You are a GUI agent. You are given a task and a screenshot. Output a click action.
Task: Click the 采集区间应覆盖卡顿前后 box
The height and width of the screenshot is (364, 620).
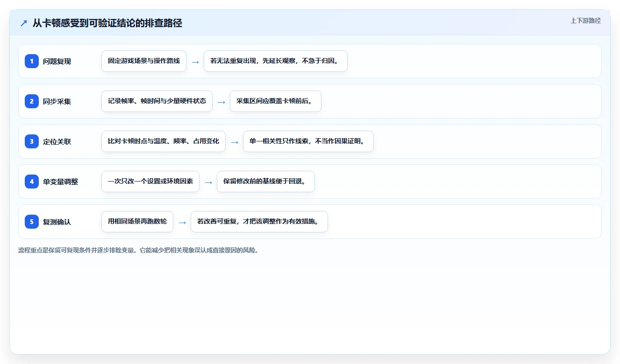coord(276,101)
